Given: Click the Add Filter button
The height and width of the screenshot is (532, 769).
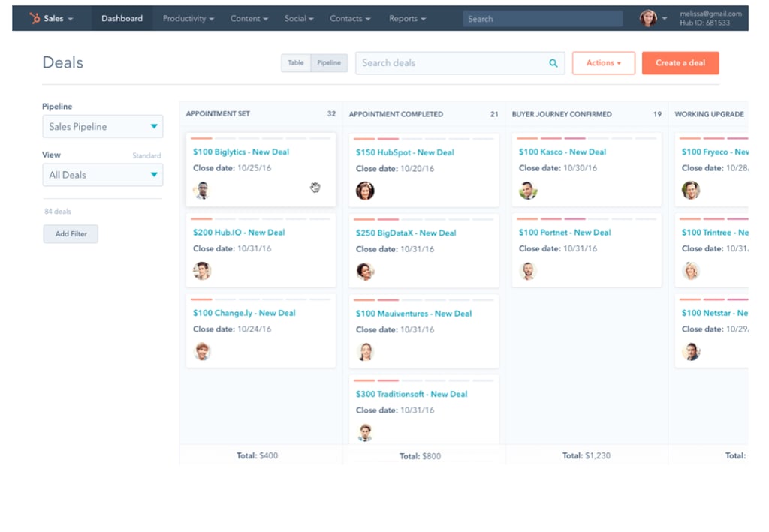Looking at the screenshot, I should point(71,233).
